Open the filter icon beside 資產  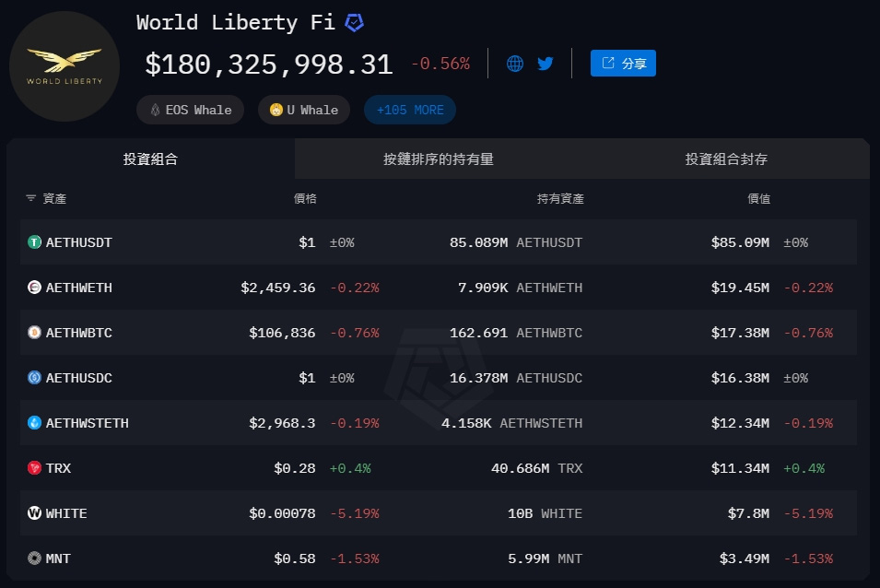pos(30,198)
